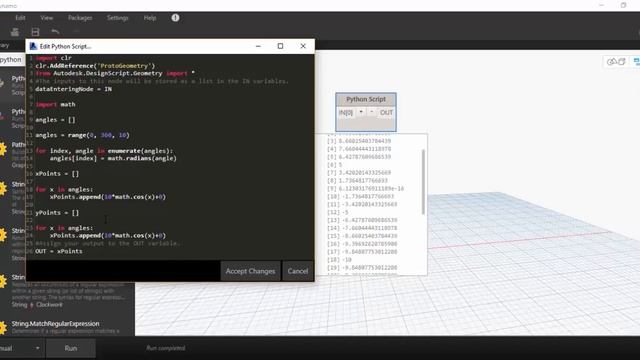This screenshot has height=360, width=640.
Task: Click the remove input minus on Python node
Action: tap(371, 112)
